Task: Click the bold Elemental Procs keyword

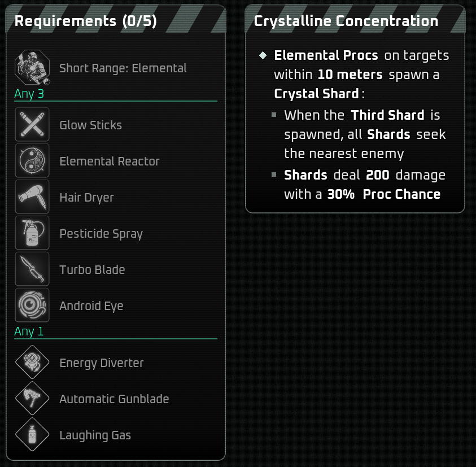Action: [x=326, y=55]
